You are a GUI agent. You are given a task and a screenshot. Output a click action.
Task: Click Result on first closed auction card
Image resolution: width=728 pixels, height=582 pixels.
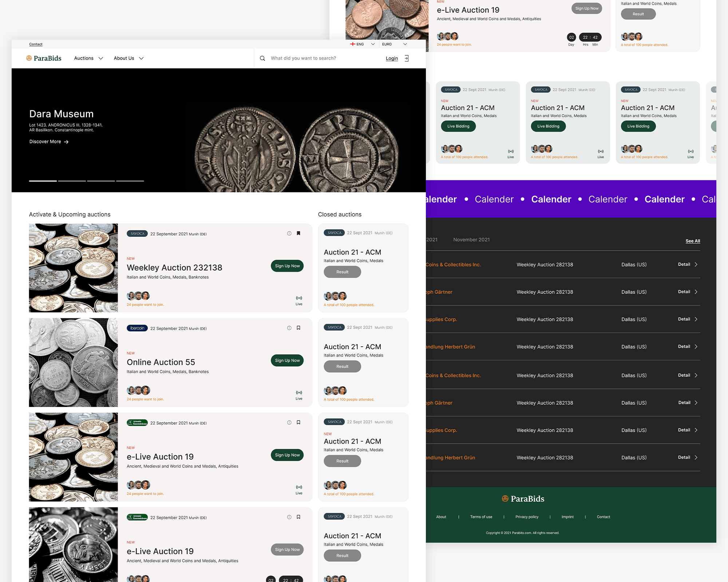coord(342,272)
